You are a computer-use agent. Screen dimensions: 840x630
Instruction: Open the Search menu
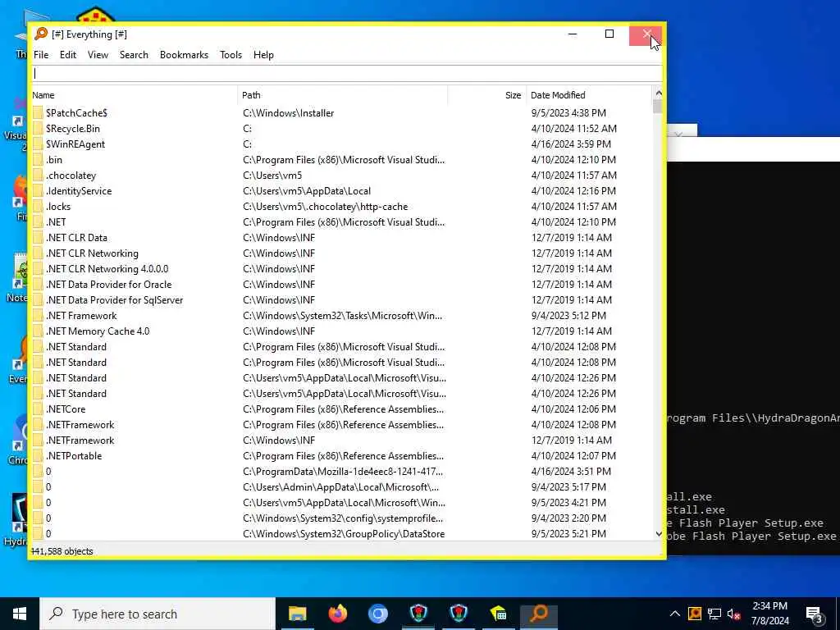(134, 55)
